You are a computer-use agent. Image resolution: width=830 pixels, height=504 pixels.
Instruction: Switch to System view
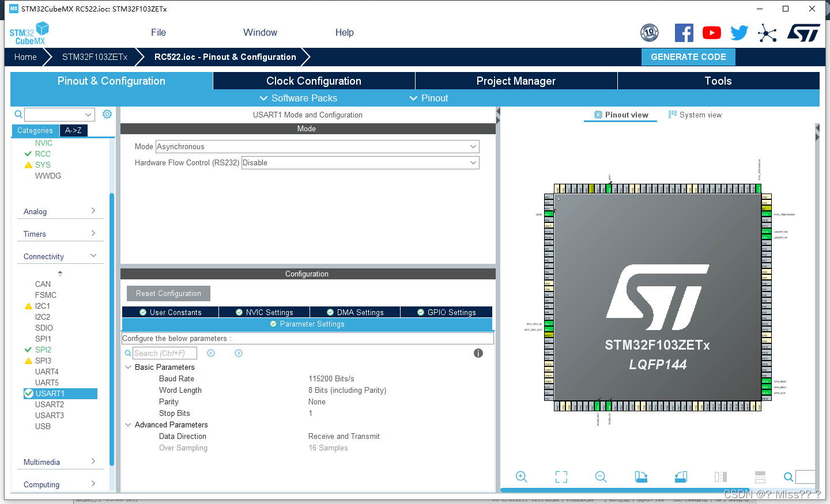(695, 115)
